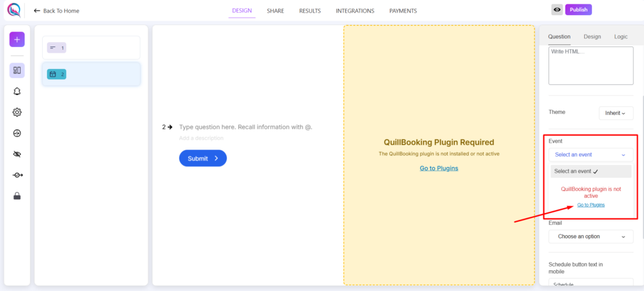Viewport: 644px width, 291px height.
Task: Click the Schedule button text input
Action: 591,283
